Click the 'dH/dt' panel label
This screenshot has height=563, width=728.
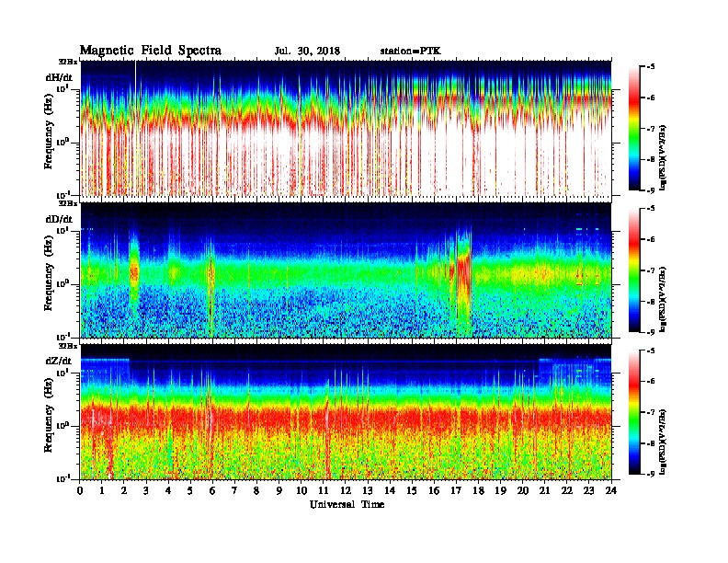59,77
